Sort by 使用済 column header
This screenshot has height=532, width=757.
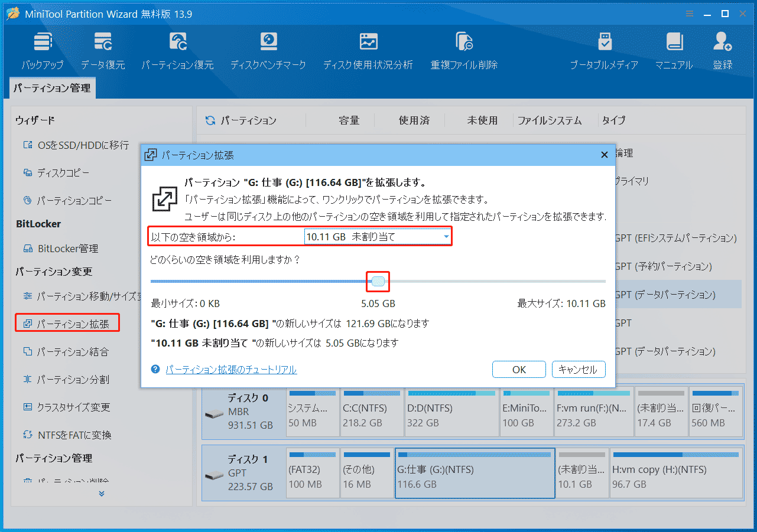tap(414, 120)
